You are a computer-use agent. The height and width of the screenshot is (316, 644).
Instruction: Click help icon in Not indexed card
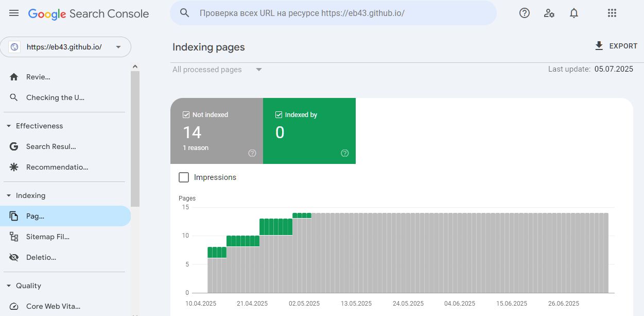click(252, 153)
